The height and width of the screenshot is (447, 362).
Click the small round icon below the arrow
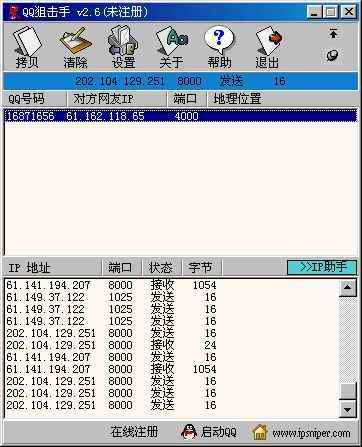[x=332, y=55]
